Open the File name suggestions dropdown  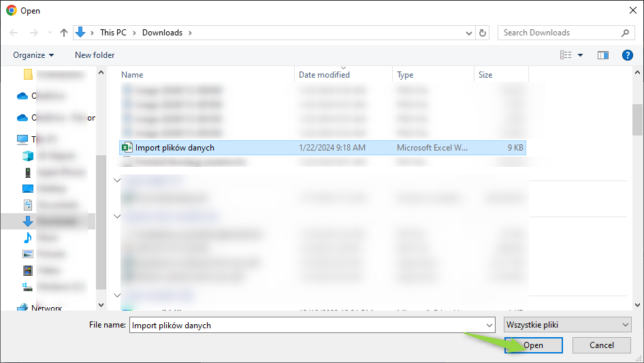point(488,325)
